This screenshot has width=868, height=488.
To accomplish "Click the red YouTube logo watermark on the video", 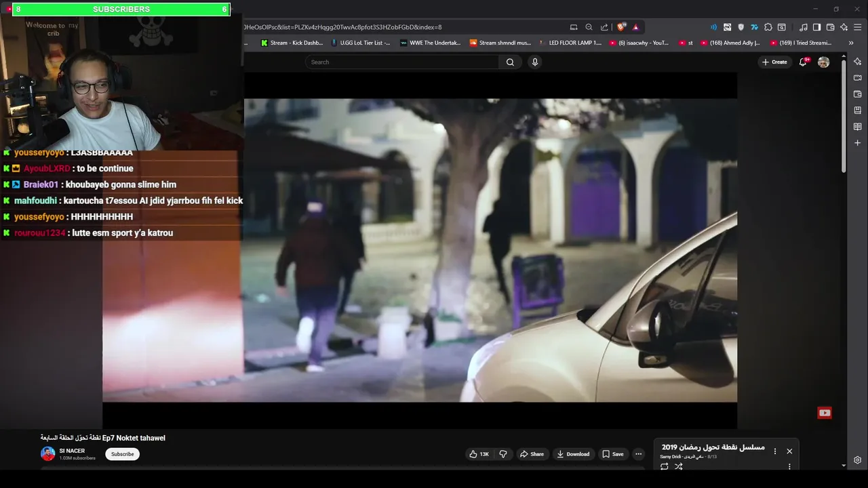I will point(825,413).
